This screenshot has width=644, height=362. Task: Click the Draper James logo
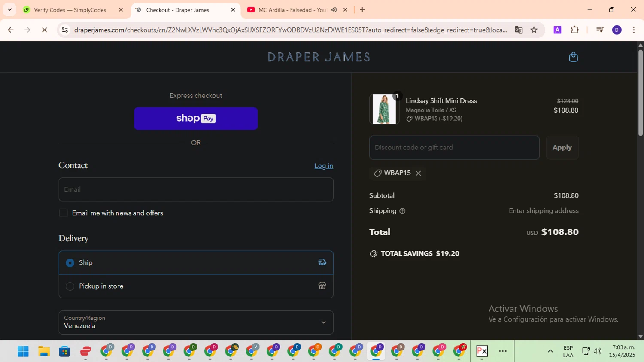tap(319, 57)
